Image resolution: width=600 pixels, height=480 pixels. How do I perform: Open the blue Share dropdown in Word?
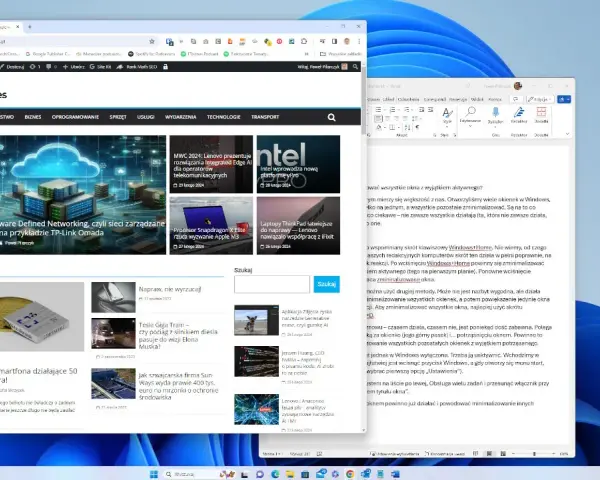[564, 99]
